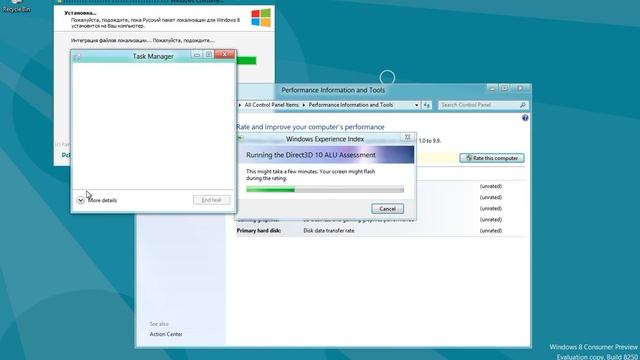
Task: Select All Control Panel Items breadcrumb
Action: coord(271,105)
